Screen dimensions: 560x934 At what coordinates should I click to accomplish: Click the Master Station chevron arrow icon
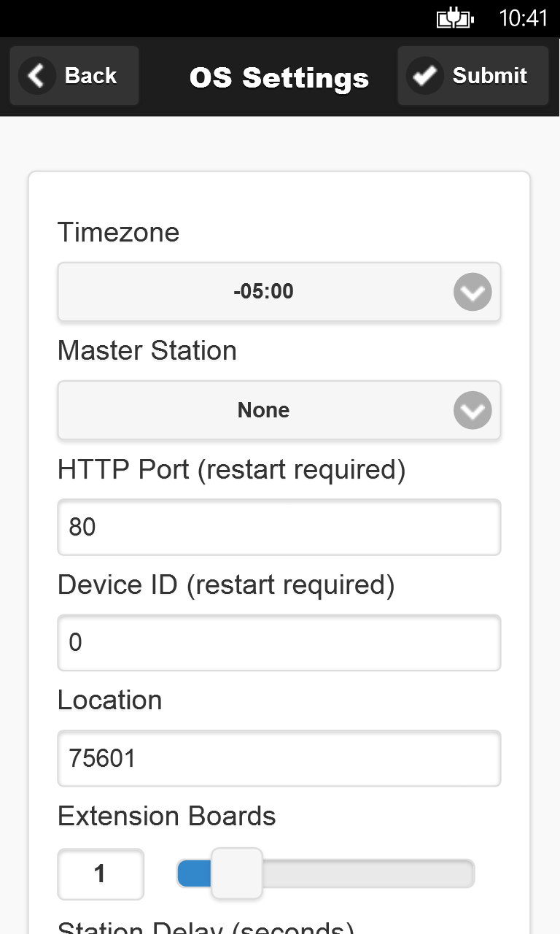tap(472, 411)
